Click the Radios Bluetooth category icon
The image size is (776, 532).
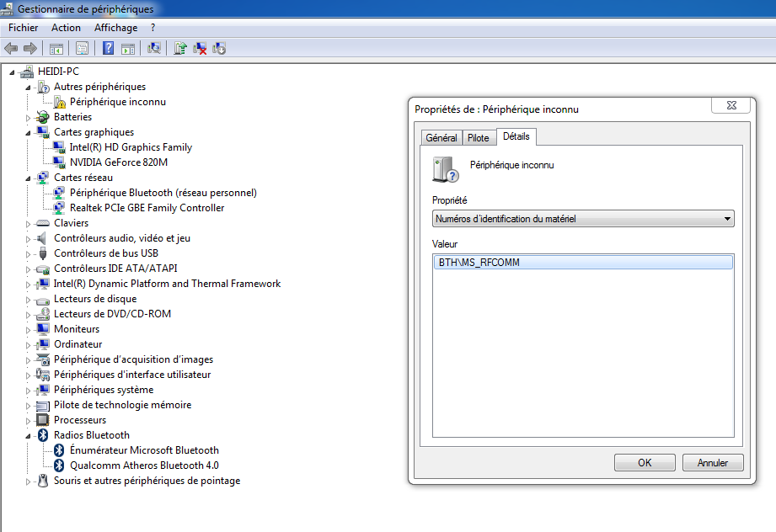tap(43, 435)
